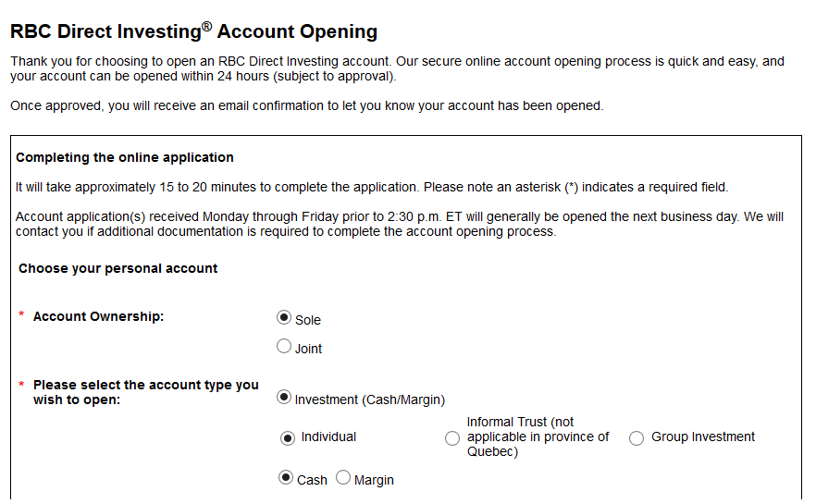The height and width of the screenshot is (504, 816).
Task: Click the email confirmation sentence
Action: [306, 105]
